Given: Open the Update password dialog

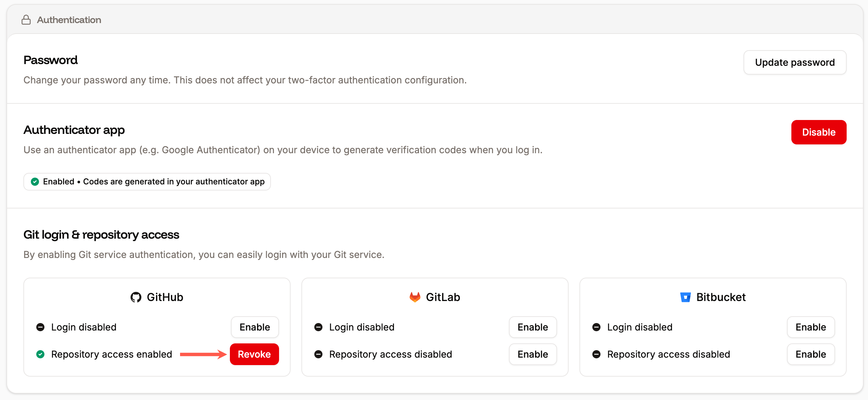Looking at the screenshot, I should tap(795, 62).
